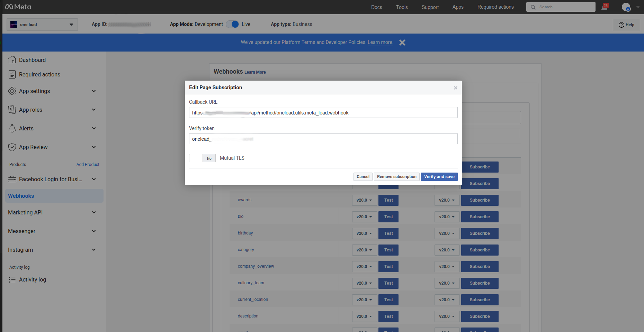
Task: Open the Apps menu in header
Action: [x=458, y=7]
